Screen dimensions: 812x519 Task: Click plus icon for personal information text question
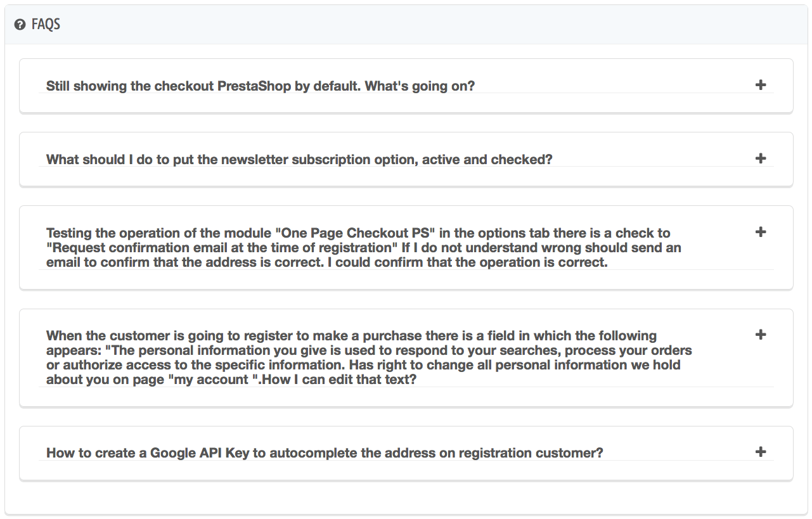click(761, 335)
